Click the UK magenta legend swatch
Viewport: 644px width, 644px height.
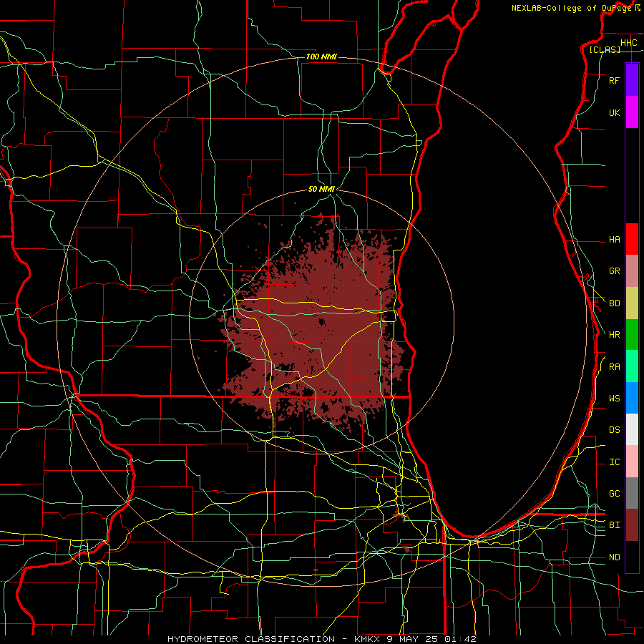632,112
